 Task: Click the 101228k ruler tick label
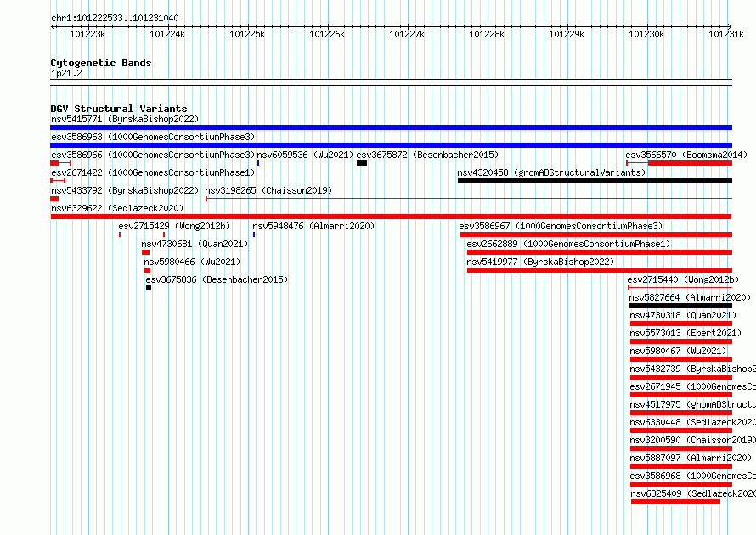click(x=487, y=34)
